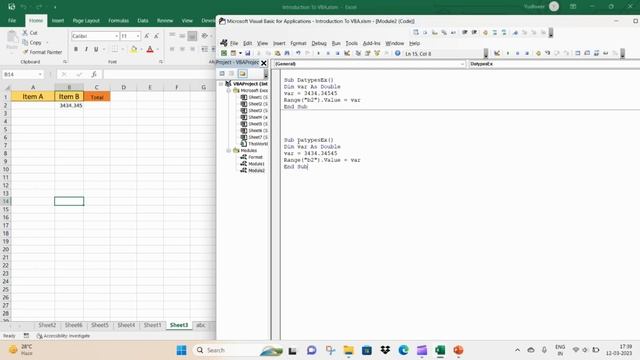Click the Break pause icon in Standard toolbar
640x360 pixels.
pyautogui.click(x=328, y=53)
